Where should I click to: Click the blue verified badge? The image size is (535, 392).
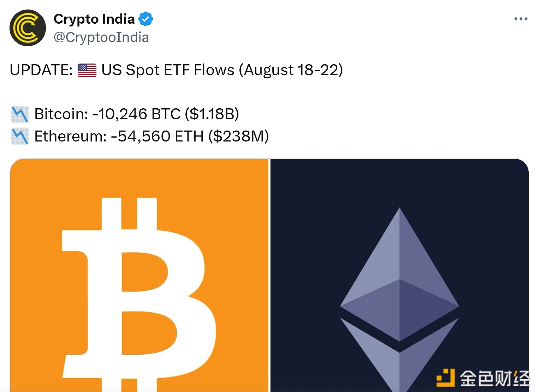tap(145, 19)
